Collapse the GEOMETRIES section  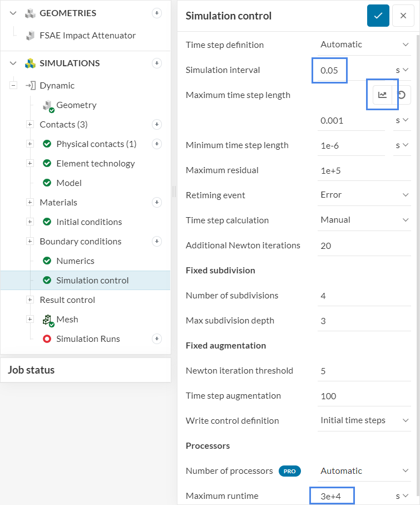coord(13,13)
